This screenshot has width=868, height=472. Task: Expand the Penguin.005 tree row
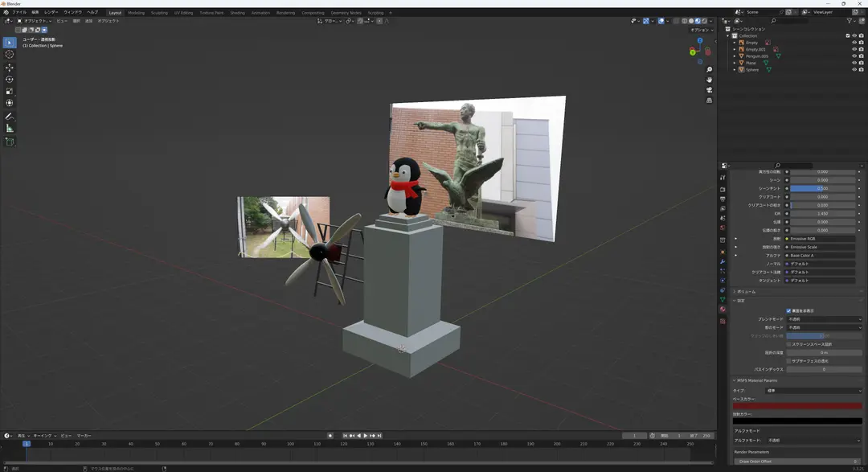735,56
